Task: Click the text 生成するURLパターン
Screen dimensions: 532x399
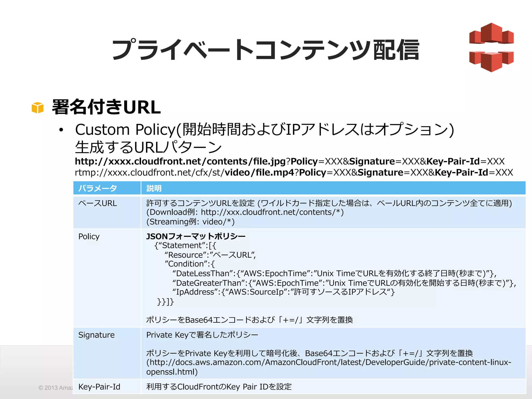Action: [148, 147]
